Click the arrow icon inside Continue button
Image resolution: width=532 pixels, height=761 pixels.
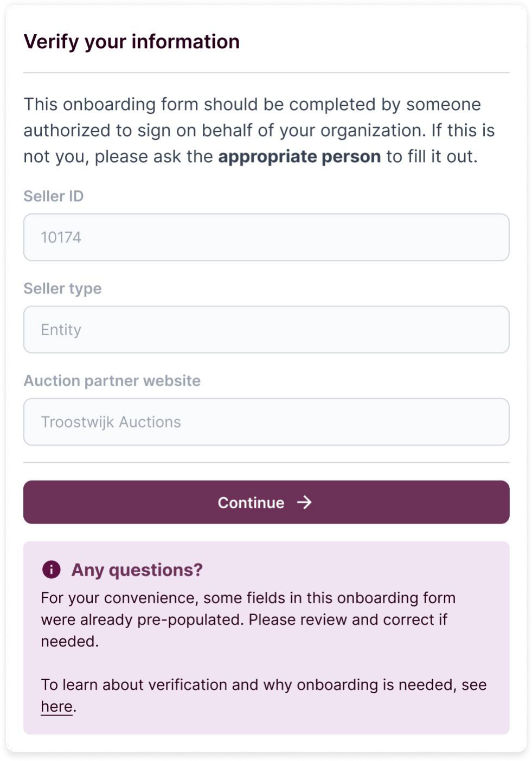tap(304, 502)
